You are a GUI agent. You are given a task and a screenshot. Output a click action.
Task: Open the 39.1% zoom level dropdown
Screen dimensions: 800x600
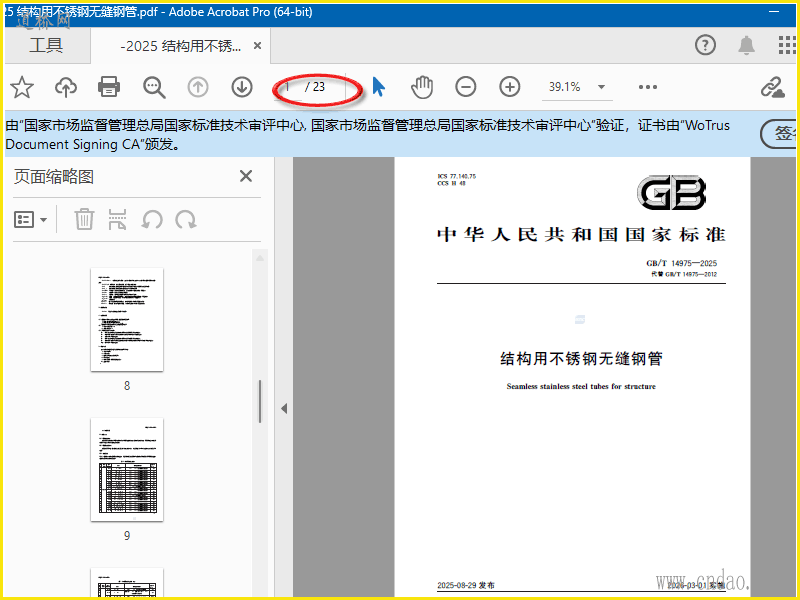pyautogui.click(x=577, y=87)
